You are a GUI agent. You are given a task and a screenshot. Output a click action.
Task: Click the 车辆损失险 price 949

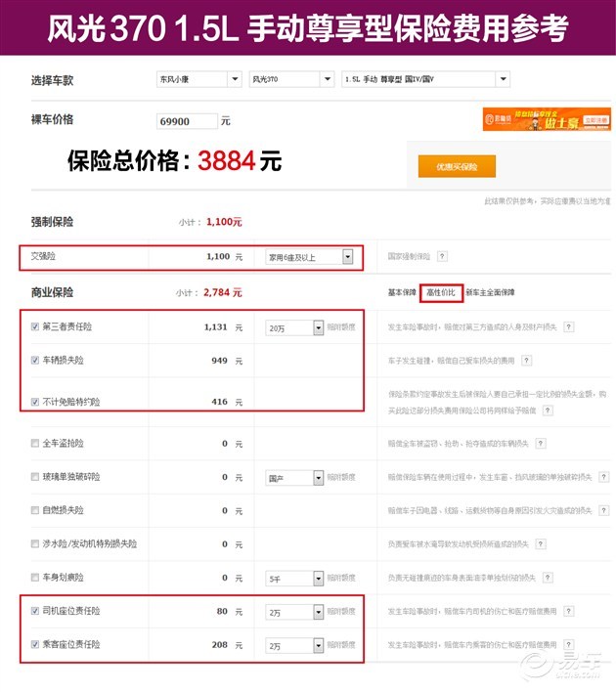[219, 361]
